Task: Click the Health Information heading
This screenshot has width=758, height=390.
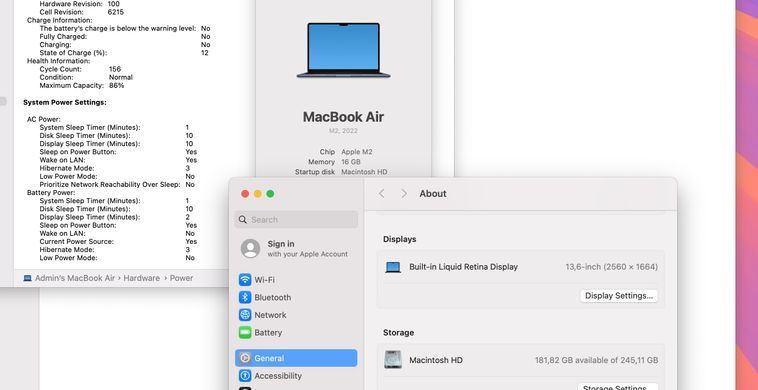Action: [x=58, y=61]
